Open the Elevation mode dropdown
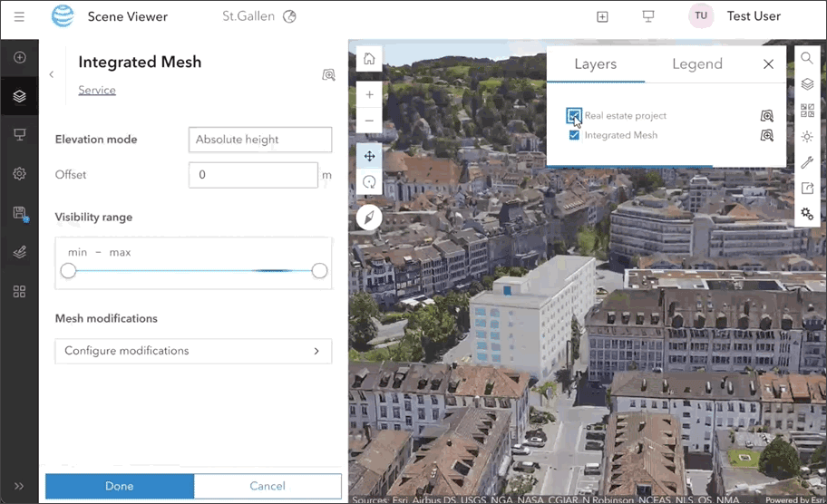The width and height of the screenshot is (827, 504). click(x=260, y=140)
